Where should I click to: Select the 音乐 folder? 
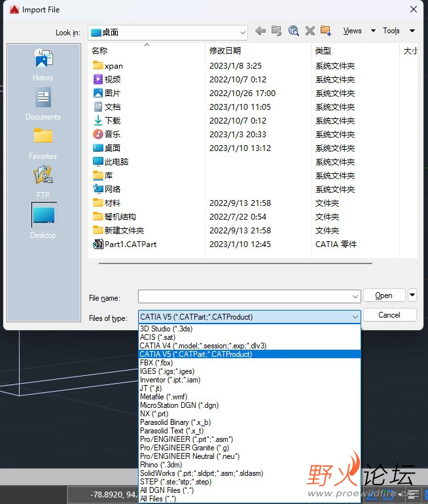(107, 135)
